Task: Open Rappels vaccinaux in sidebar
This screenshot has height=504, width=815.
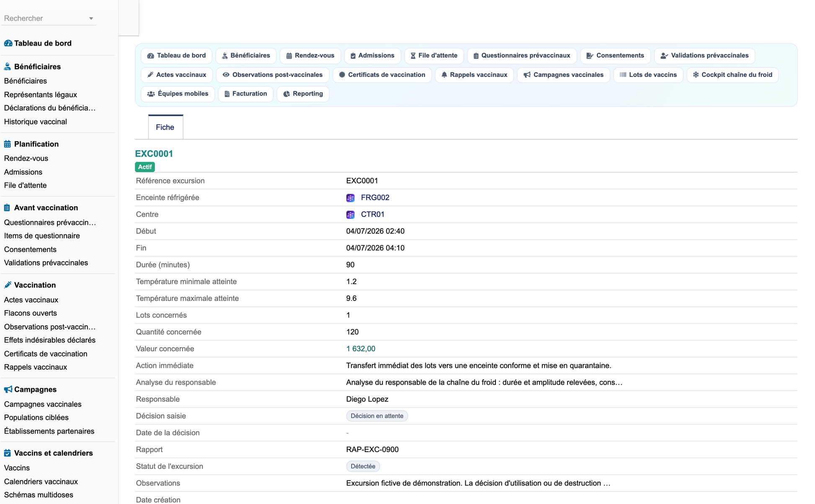Action: tap(36, 367)
